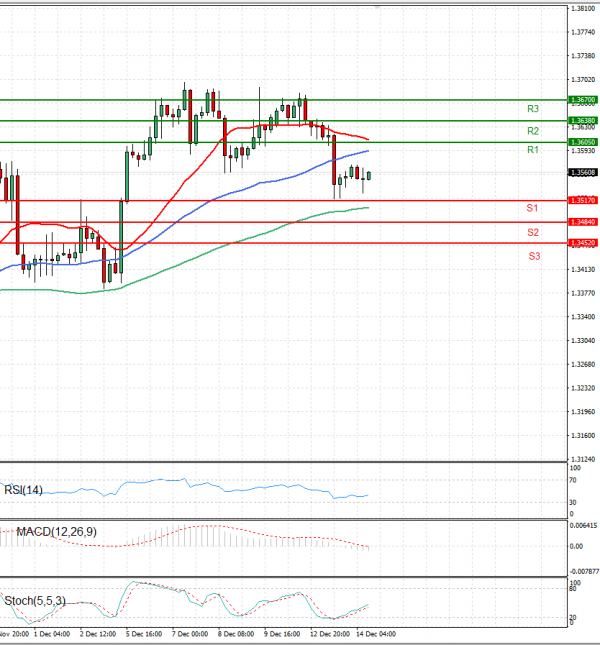
Task: Click the MACD 0.006415 scale value
Action: click(x=584, y=525)
